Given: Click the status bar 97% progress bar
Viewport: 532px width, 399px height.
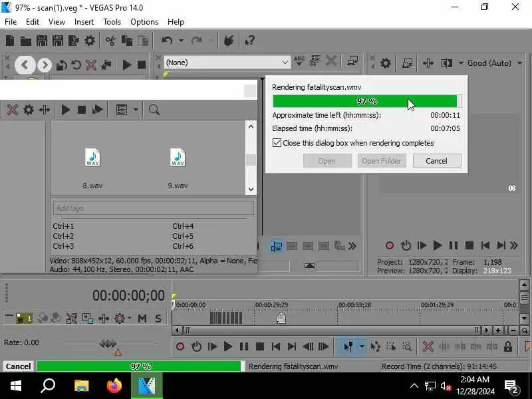Looking at the screenshot, I should tap(140, 366).
